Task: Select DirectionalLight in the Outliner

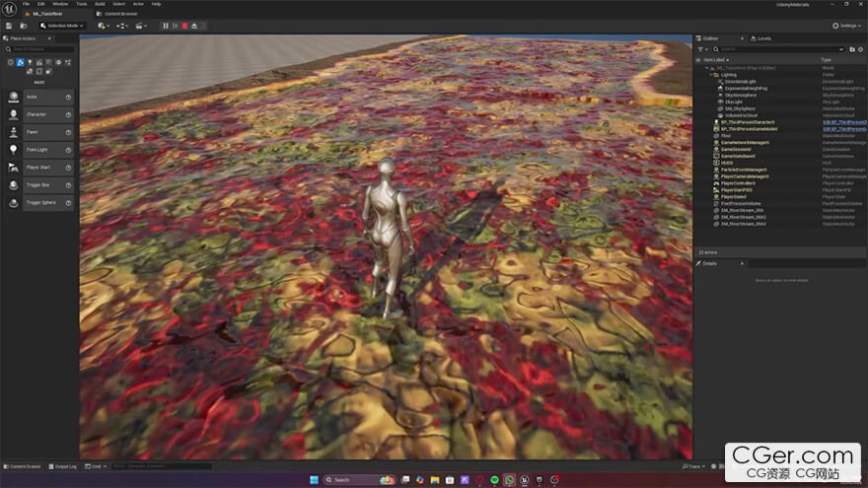Action: 740,82
